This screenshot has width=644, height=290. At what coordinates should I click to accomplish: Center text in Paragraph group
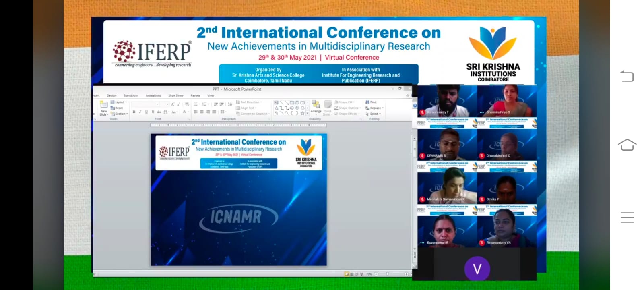(202, 112)
